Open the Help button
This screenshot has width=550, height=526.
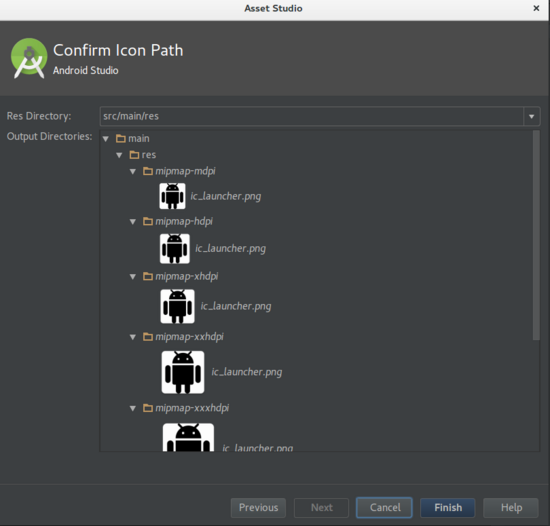511,507
